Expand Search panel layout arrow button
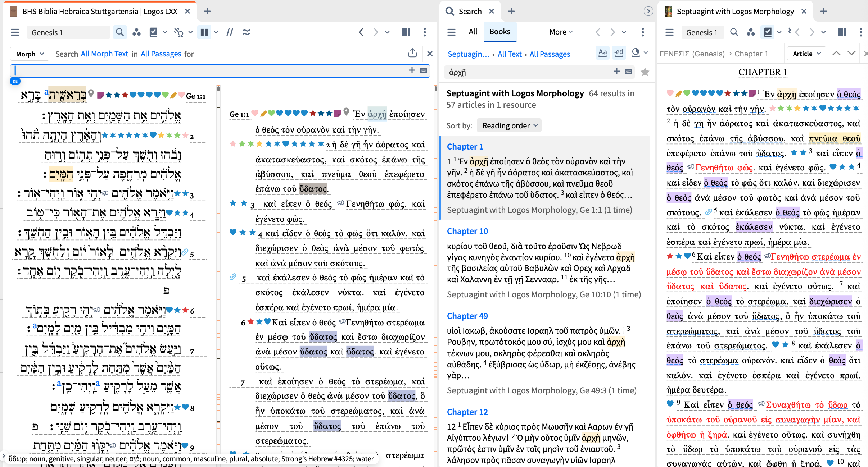Viewport: 868px width, 467px height. [648, 12]
